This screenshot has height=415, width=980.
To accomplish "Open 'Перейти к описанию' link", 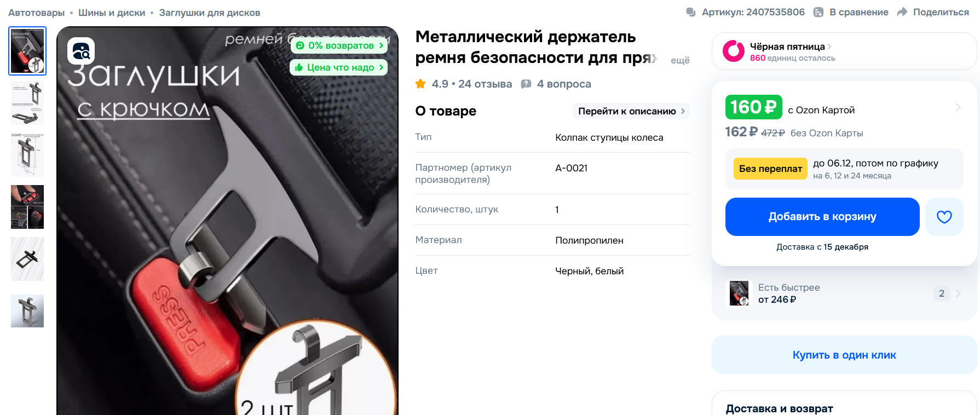I will tap(631, 111).
